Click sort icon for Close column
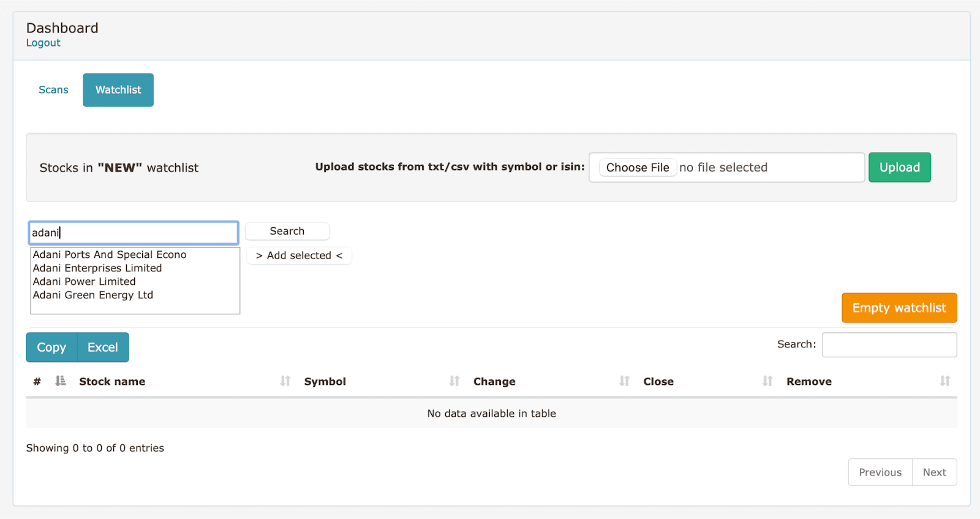The height and width of the screenshot is (519, 980). pos(767,381)
